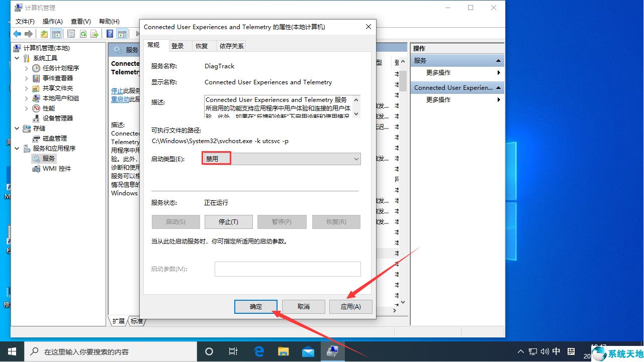
Task: Click the volume speaker tray icon
Action: pos(545,351)
